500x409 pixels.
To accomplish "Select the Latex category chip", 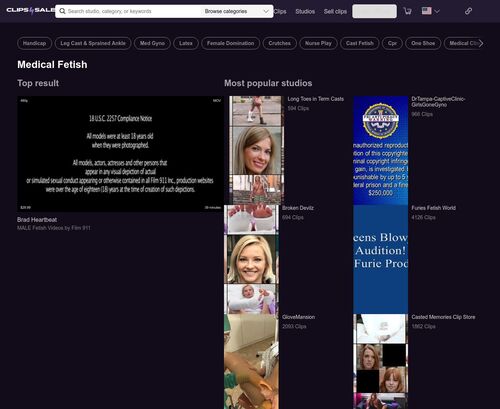I will (186, 43).
